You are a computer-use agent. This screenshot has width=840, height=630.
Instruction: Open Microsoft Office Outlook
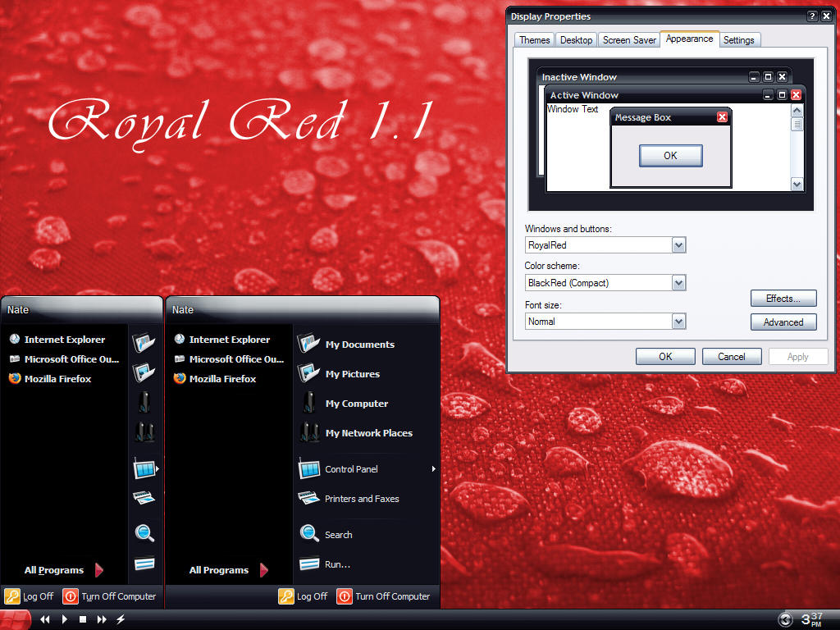coord(238,358)
